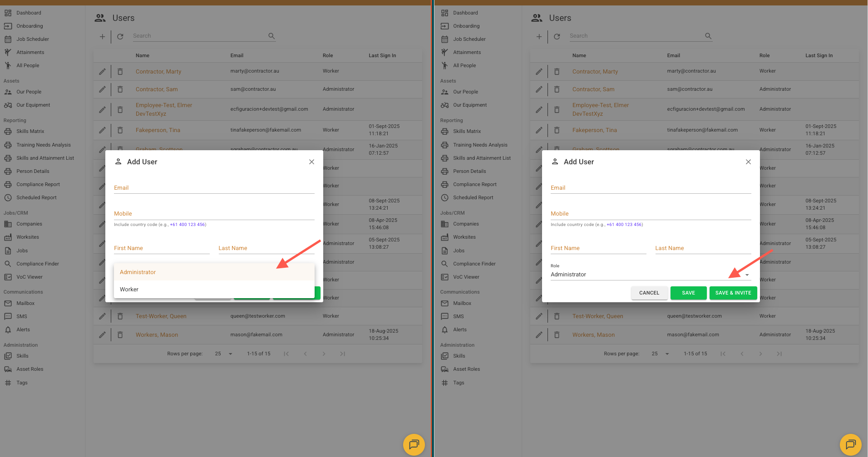Select Administrator in the open role list

pos(138,272)
